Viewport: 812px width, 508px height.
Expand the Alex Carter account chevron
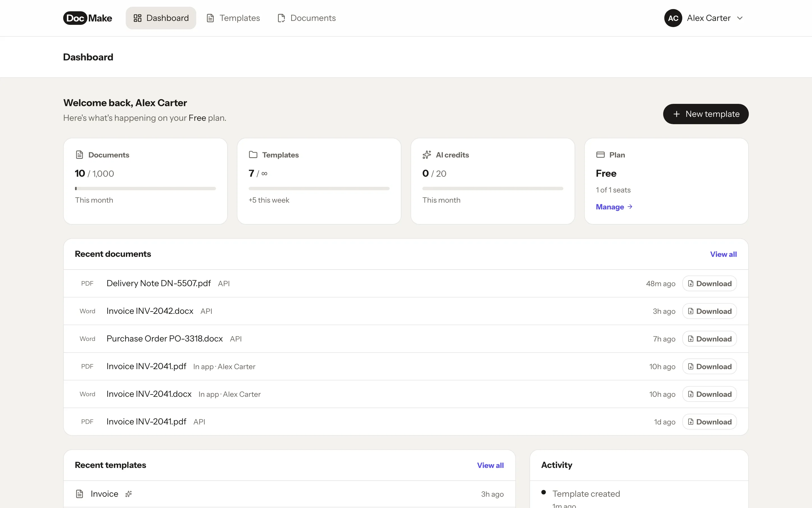point(740,18)
